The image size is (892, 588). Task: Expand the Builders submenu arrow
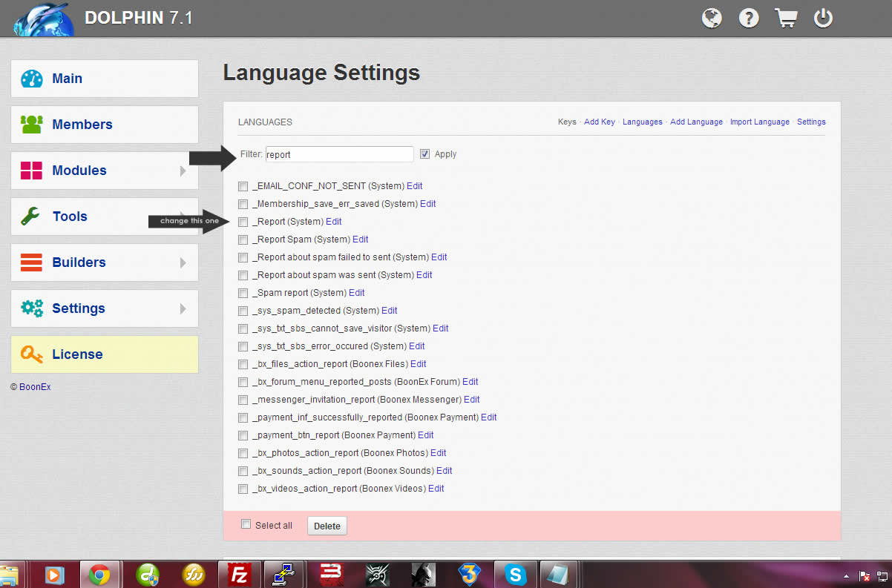pyautogui.click(x=183, y=262)
